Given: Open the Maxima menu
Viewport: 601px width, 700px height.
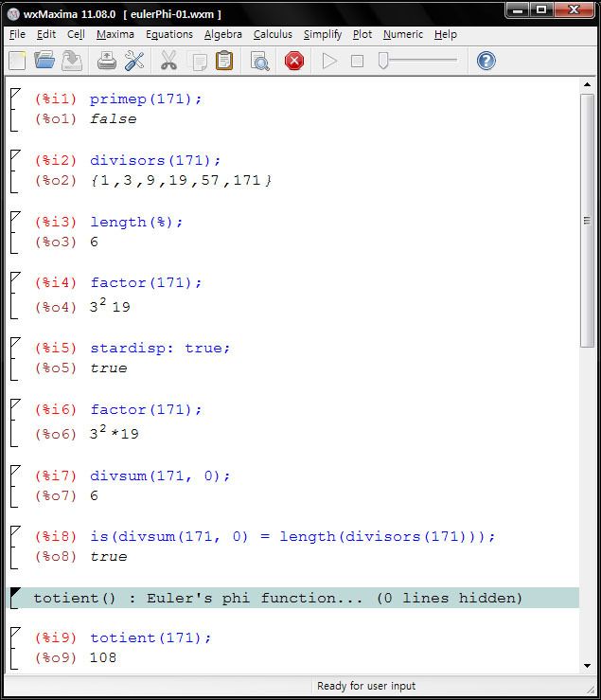Looking at the screenshot, I should (x=115, y=34).
